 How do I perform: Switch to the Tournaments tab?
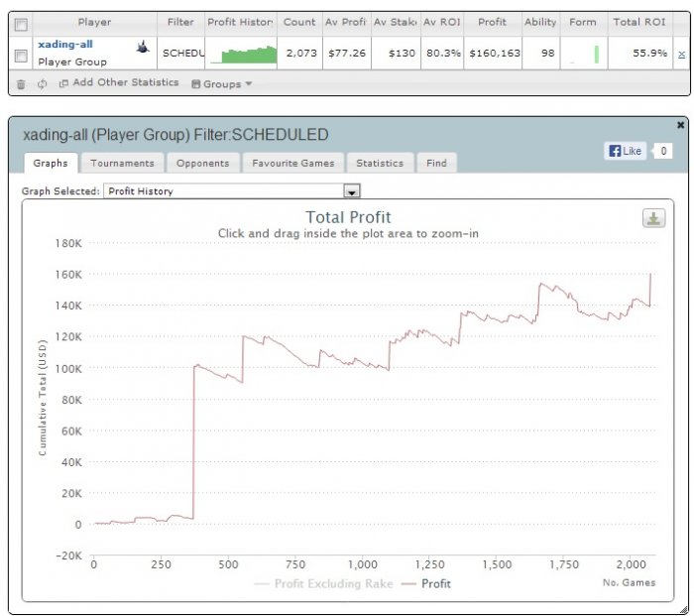coord(122,163)
